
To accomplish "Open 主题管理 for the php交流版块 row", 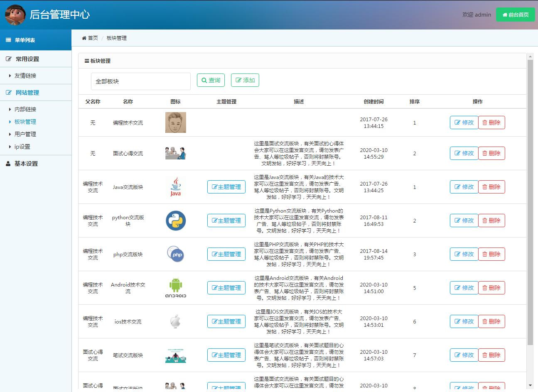I will [x=226, y=254].
